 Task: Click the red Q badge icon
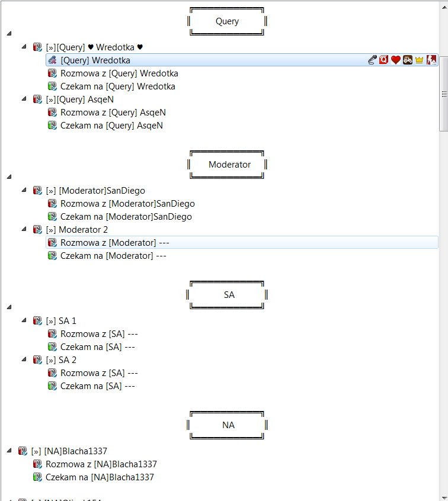click(x=384, y=60)
